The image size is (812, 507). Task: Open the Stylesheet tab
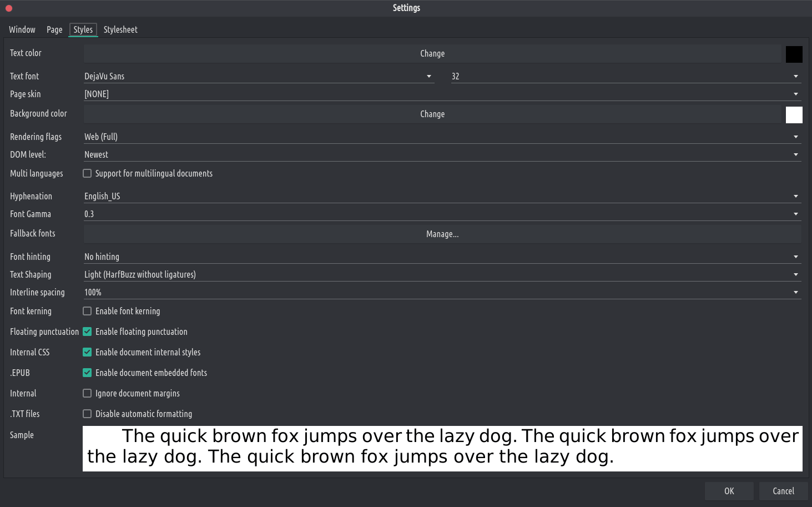pyautogui.click(x=120, y=30)
